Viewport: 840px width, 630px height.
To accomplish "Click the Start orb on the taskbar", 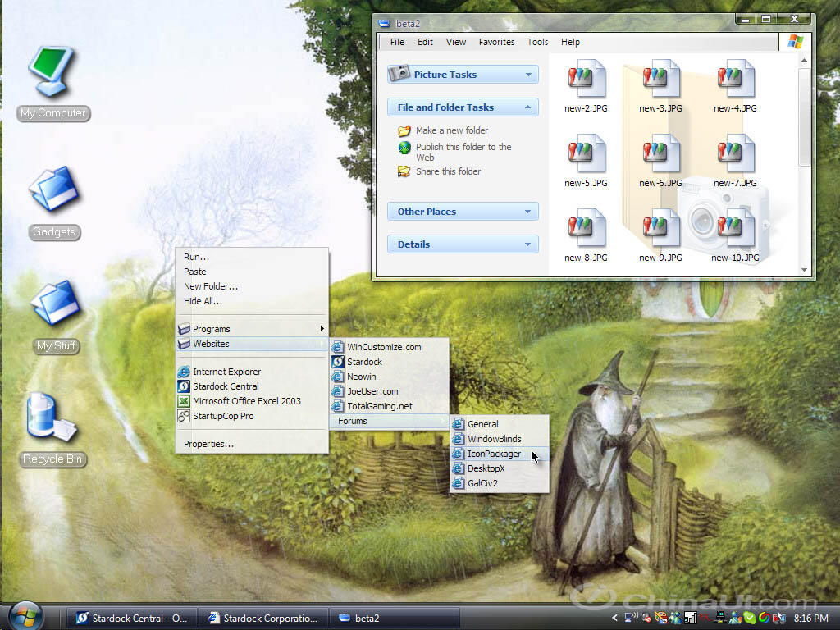I will pos(25,616).
